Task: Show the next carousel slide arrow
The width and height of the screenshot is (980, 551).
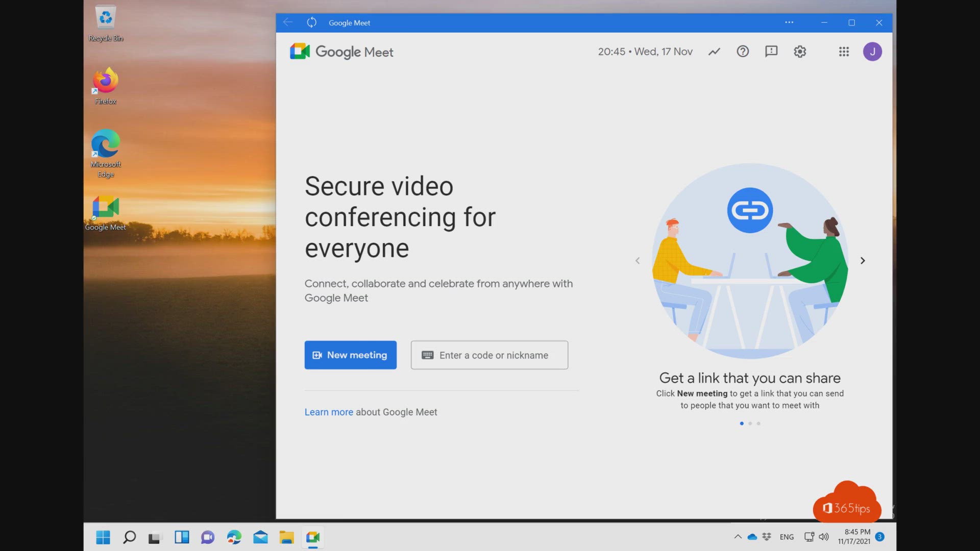Action: 863,261
